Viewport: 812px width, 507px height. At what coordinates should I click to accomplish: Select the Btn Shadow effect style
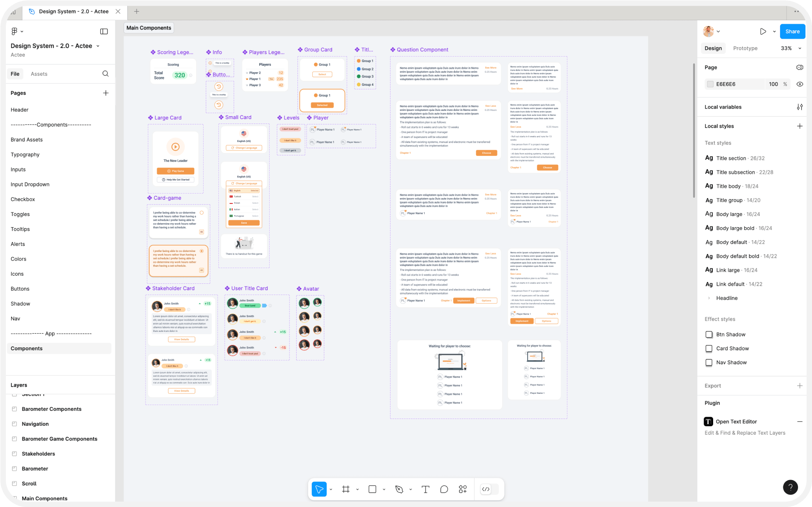pyautogui.click(x=731, y=335)
